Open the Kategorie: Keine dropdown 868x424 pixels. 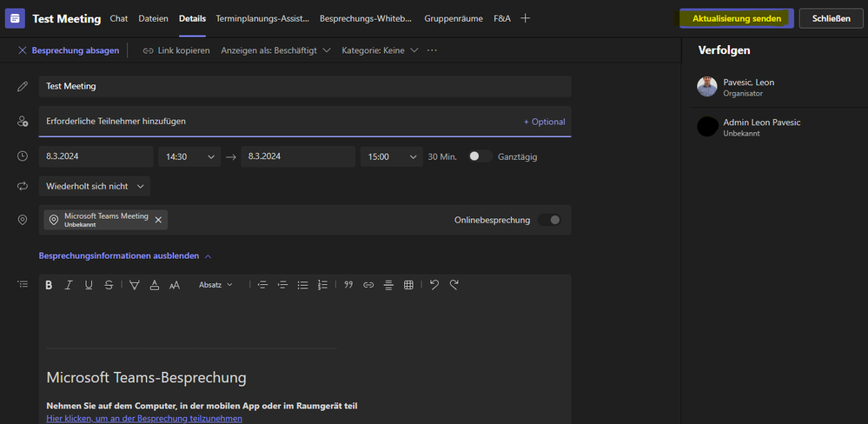point(380,50)
